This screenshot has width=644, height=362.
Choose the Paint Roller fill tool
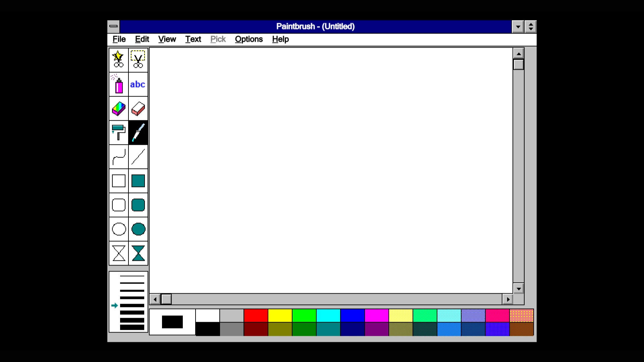(x=119, y=132)
